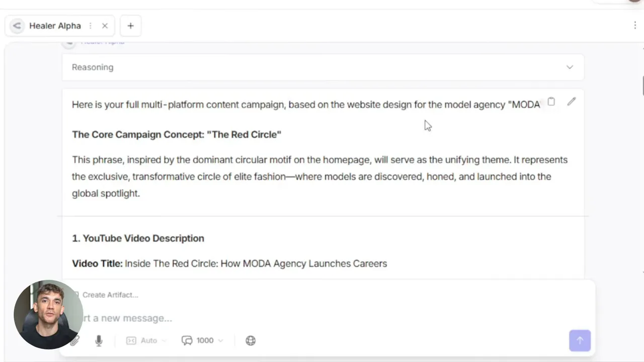The height and width of the screenshot is (362, 644).
Task: Switch to the Healer Alpha tab
Action: click(60, 26)
